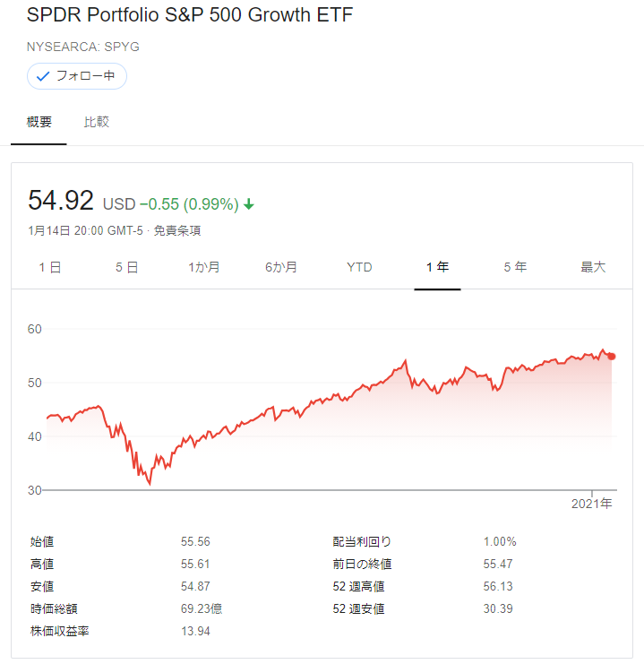This screenshot has width=644, height=664.
Task: Click the 52 週高値 value 56.13
Action: 498,587
